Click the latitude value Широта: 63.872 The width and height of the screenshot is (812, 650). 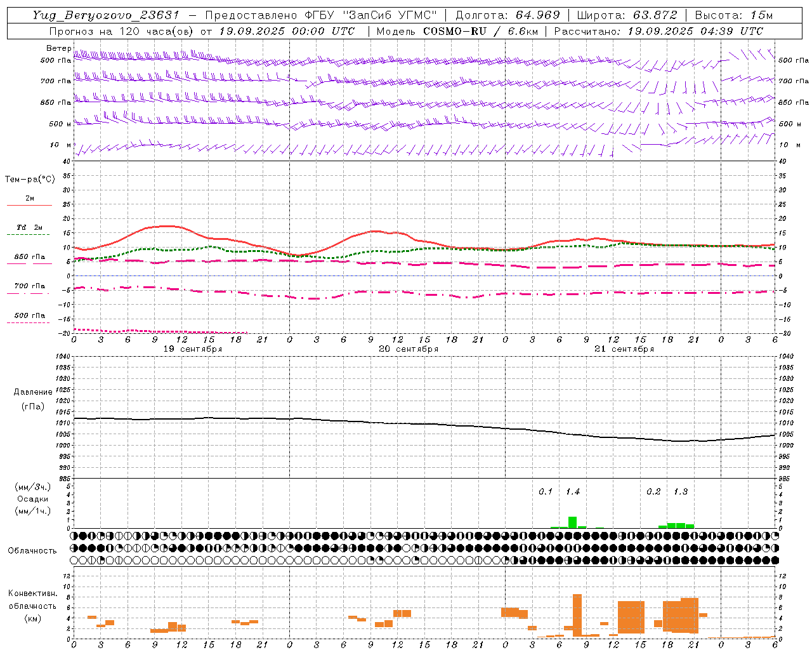[x=627, y=15]
